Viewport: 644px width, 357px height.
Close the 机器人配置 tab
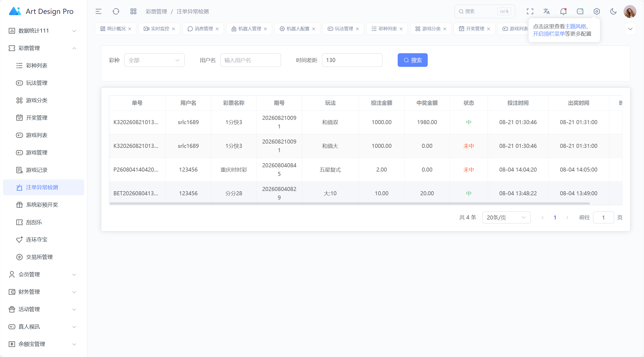click(x=314, y=29)
